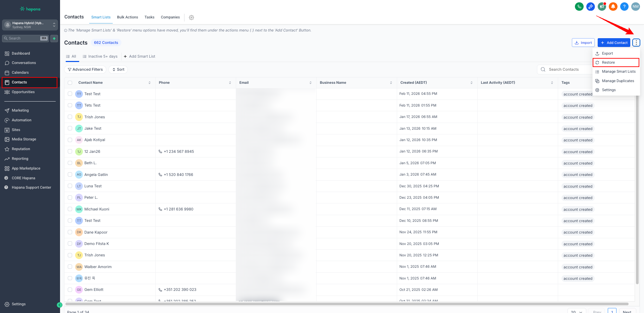Select the checkbox next to Angela Gatlin
The image size is (644, 313).
tap(70, 175)
